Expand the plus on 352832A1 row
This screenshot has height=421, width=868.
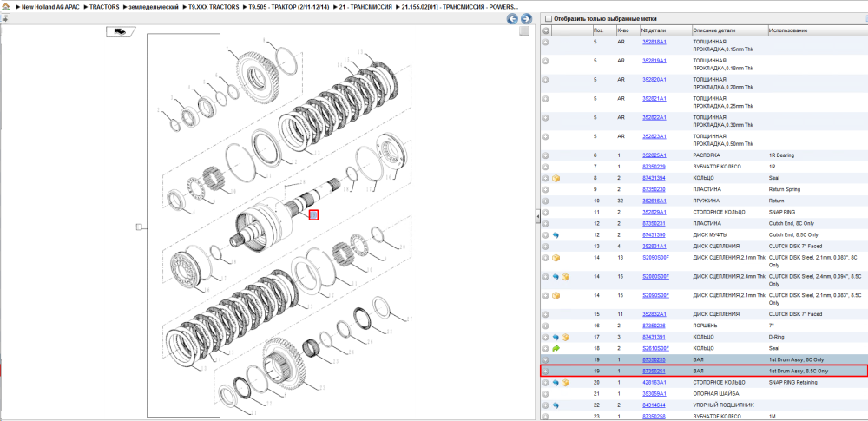click(546, 314)
